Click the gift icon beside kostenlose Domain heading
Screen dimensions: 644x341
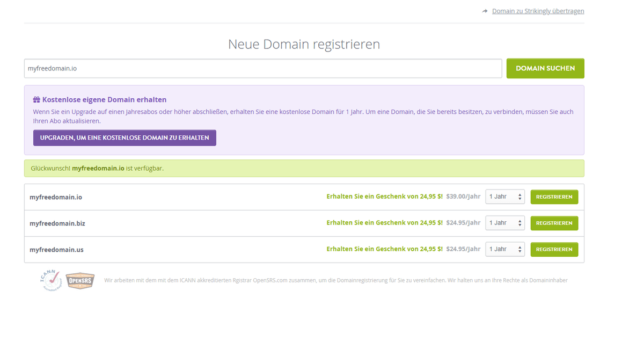tap(36, 99)
